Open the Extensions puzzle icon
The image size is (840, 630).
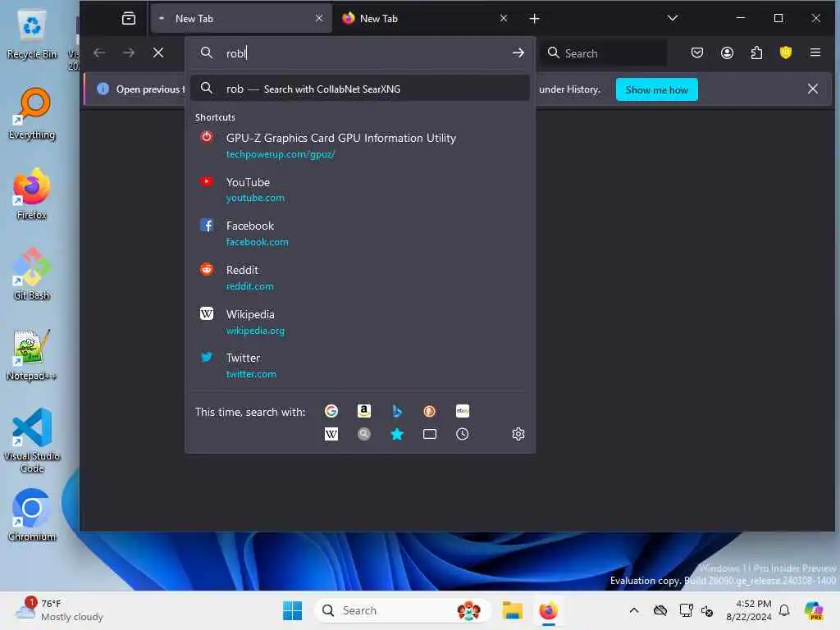[756, 52]
